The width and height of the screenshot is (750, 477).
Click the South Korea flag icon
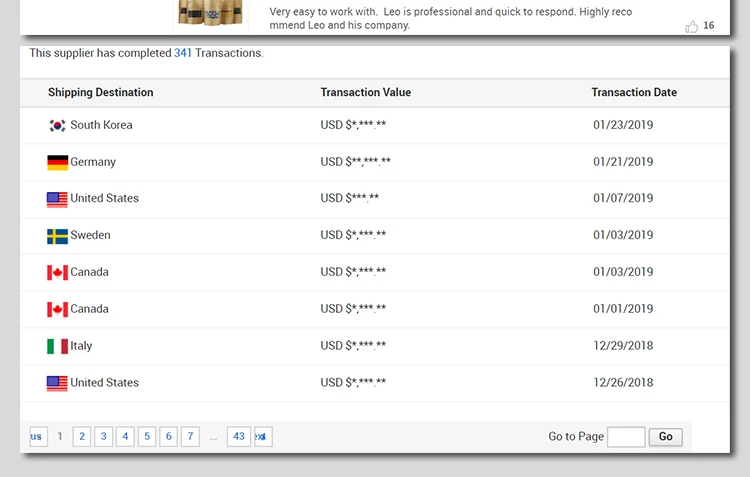[57, 126]
